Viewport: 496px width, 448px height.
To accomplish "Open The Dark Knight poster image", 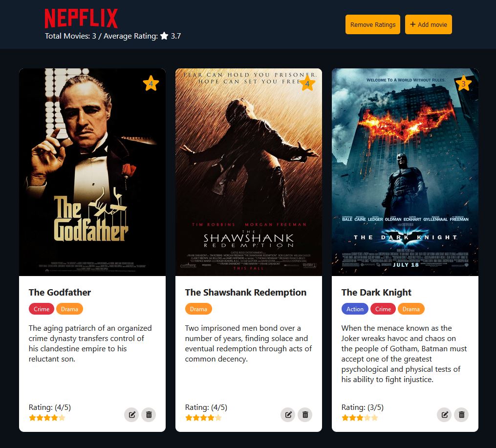I will 405,172.
